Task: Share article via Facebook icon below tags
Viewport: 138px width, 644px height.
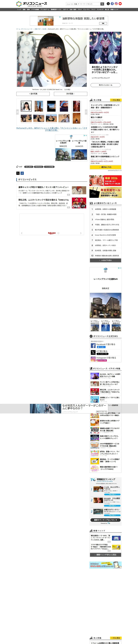Action: point(22,173)
